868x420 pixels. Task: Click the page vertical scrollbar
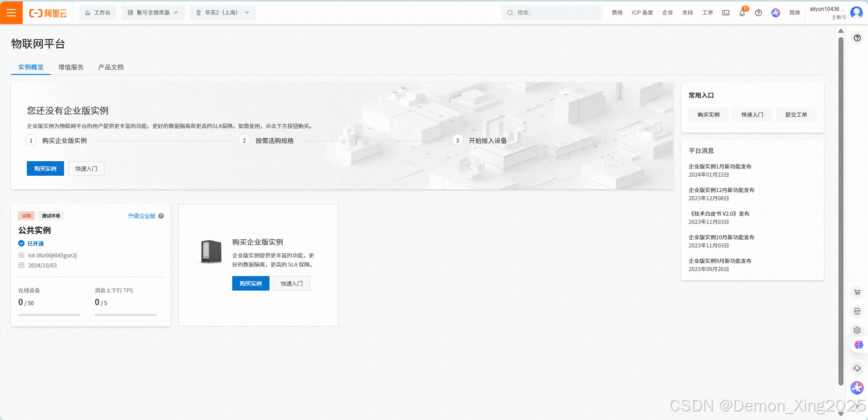pyautogui.click(x=841, y=211)
